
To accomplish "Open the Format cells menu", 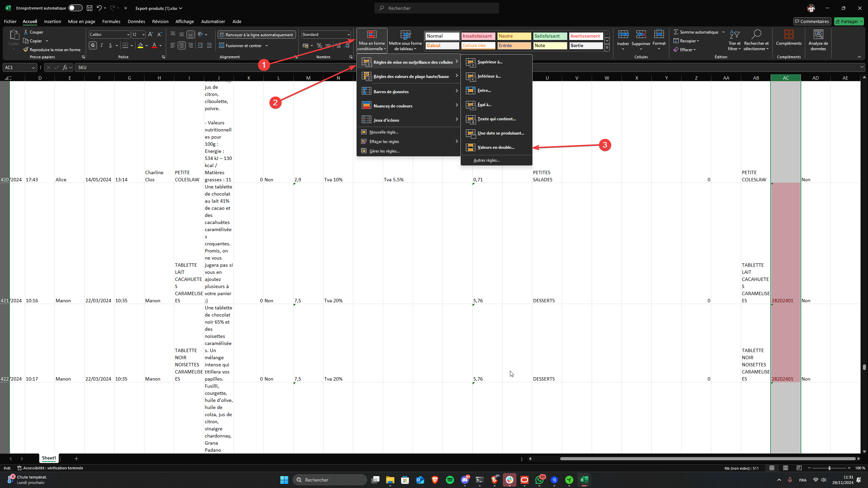I will pos(659,40).
